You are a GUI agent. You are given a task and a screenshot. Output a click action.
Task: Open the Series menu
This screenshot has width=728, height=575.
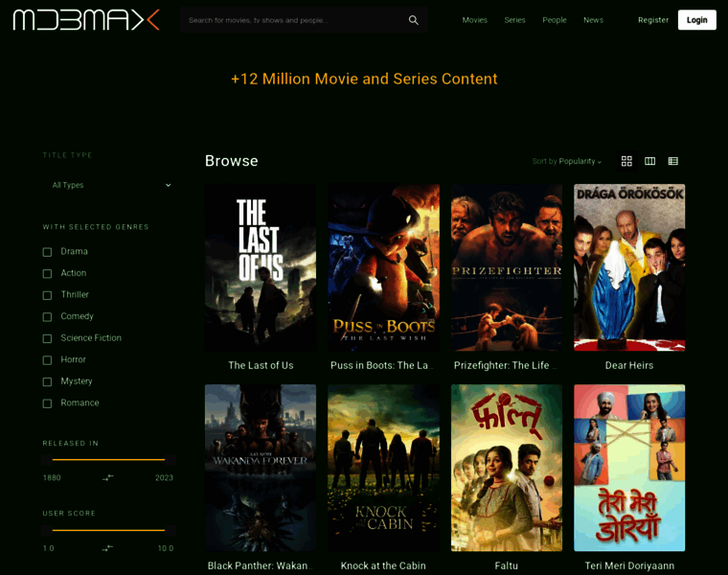[x=515, y=20]
